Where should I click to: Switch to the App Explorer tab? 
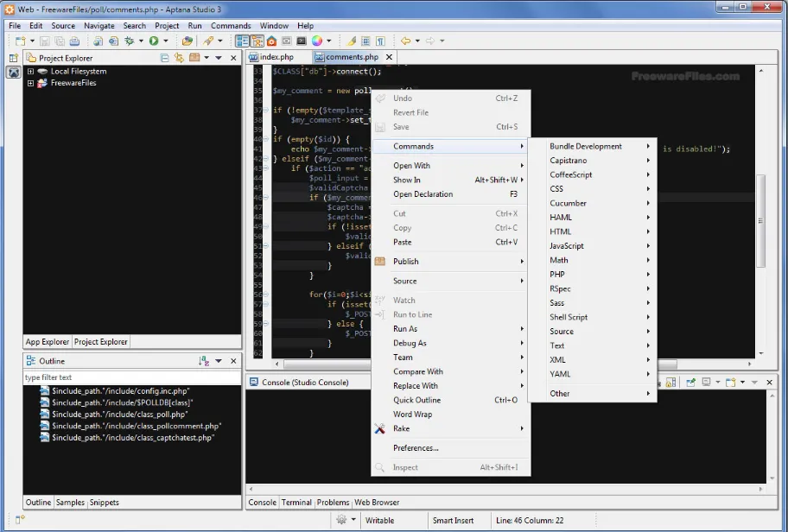coord(48,342)
